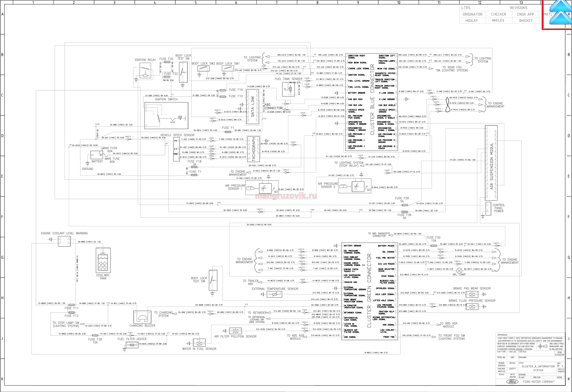Click the brake fluid pressure sensor symbol
Screen dimensions: 572x392
pyautogui.click(x=472, y=307)
